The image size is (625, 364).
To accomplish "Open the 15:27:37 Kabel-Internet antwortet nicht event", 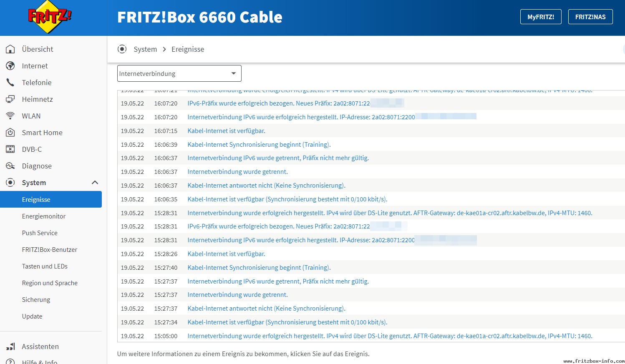I will click(x=267, y=309).
